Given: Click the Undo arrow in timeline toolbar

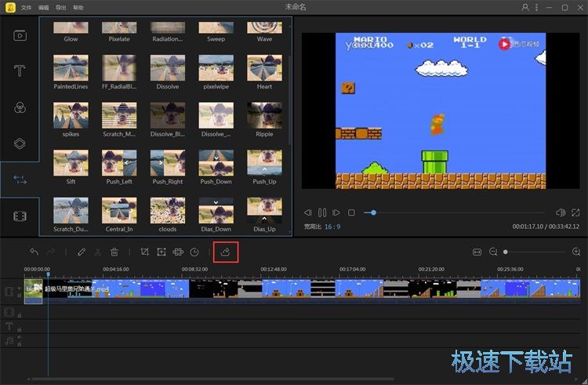Looking at the screenshot, I should pyautogui.click(x=34, y=252).
